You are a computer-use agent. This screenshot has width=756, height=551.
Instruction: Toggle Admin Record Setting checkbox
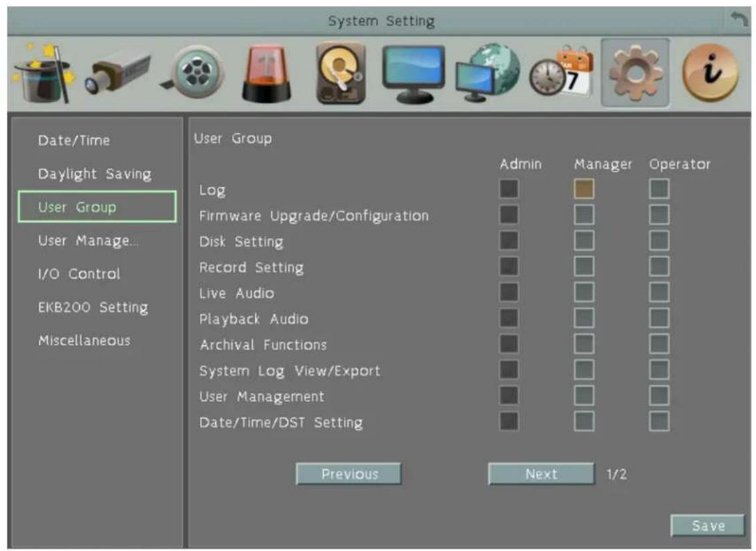click(509, 266)
